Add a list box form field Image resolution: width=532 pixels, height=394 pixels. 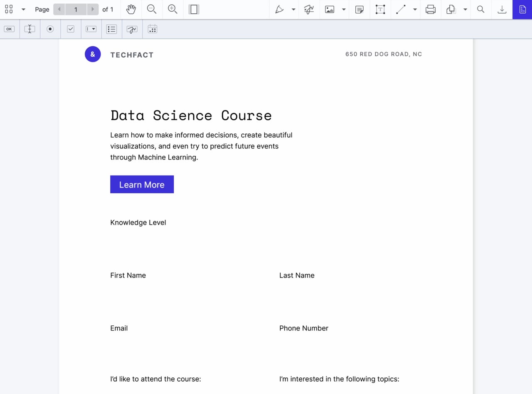[111, 29]
